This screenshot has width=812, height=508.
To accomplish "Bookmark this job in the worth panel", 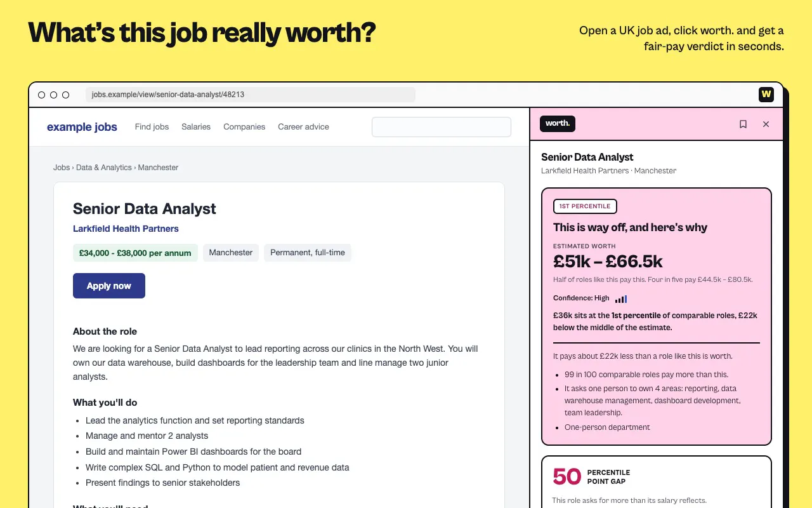I will [743, 124].
